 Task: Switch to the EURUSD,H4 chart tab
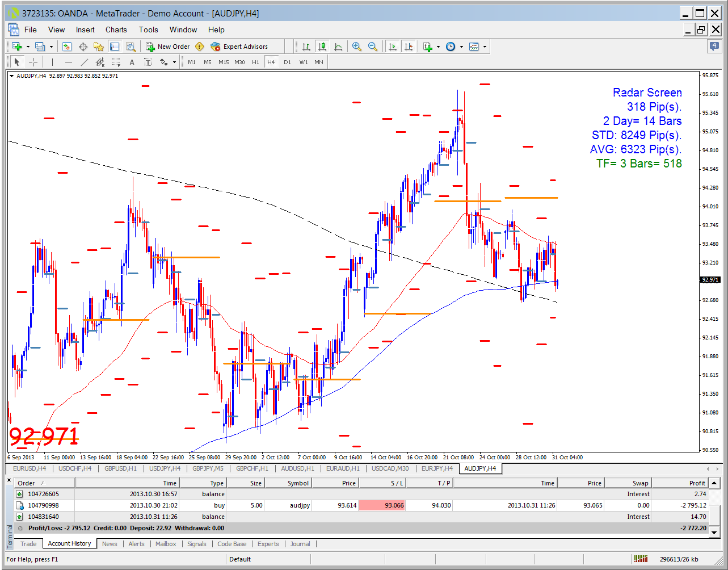[30, 468]
